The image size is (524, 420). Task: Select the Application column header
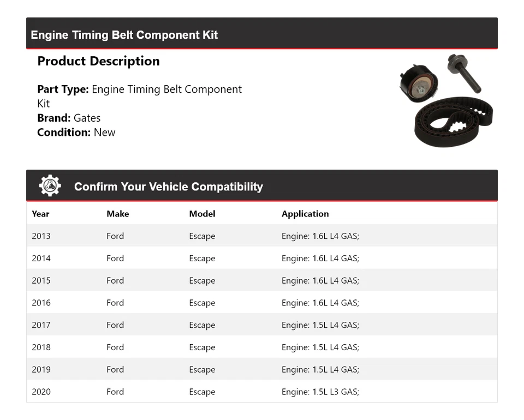point(305,214)
